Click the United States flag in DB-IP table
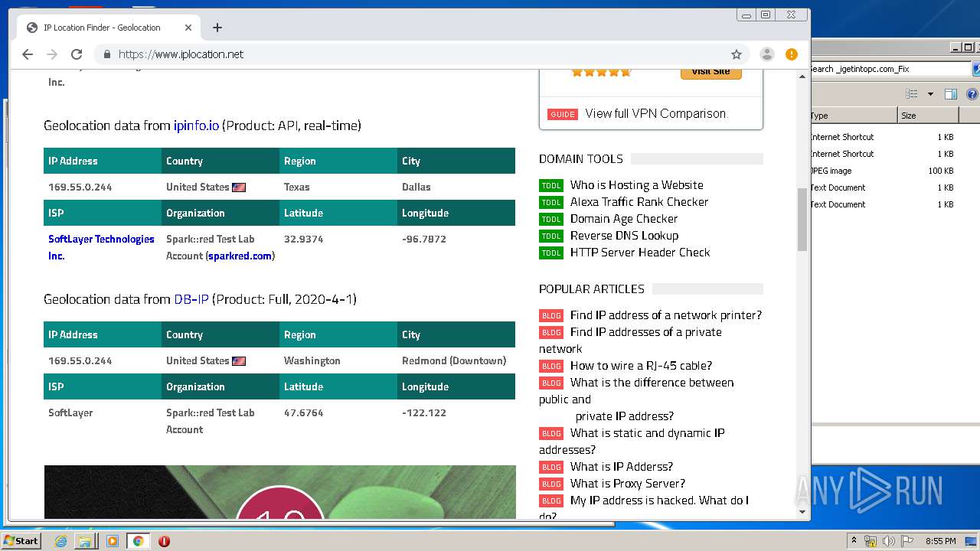The height and width of the screenshot is (551, 980). point(239,361)
